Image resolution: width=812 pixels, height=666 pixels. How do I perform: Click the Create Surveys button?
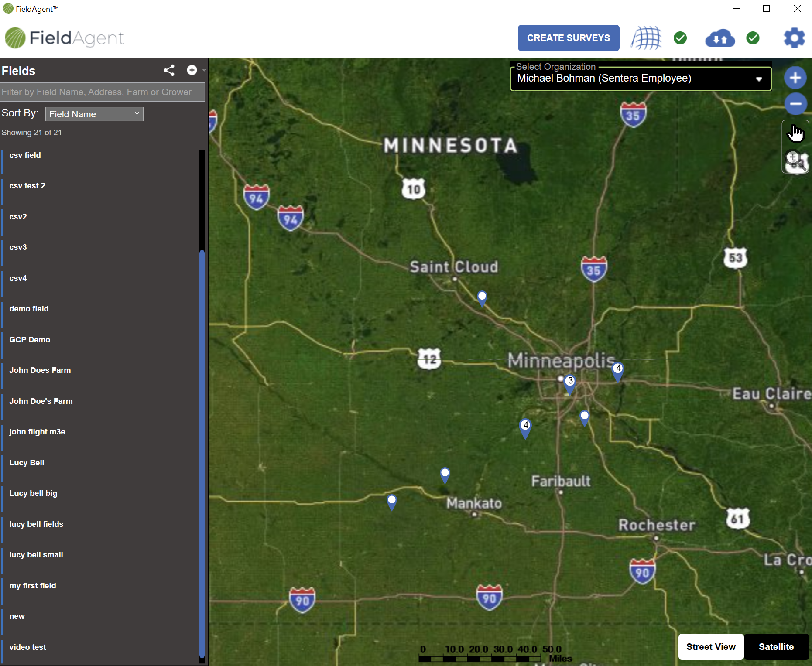[568, 38]
